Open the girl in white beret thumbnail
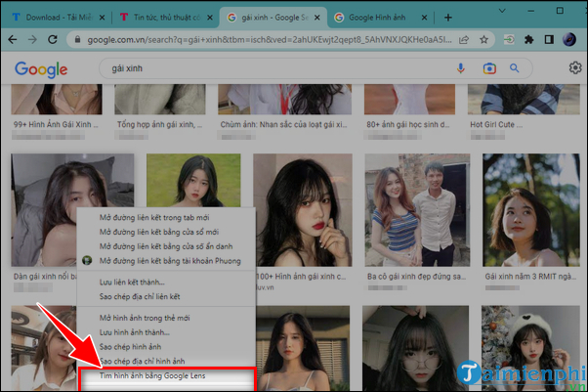Image resolution: width=588 pixels, height=392 pixels. pos(530,348)
